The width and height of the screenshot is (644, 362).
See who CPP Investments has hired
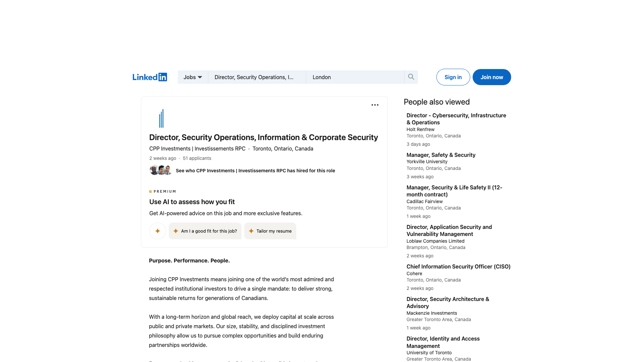pos(255,171)
